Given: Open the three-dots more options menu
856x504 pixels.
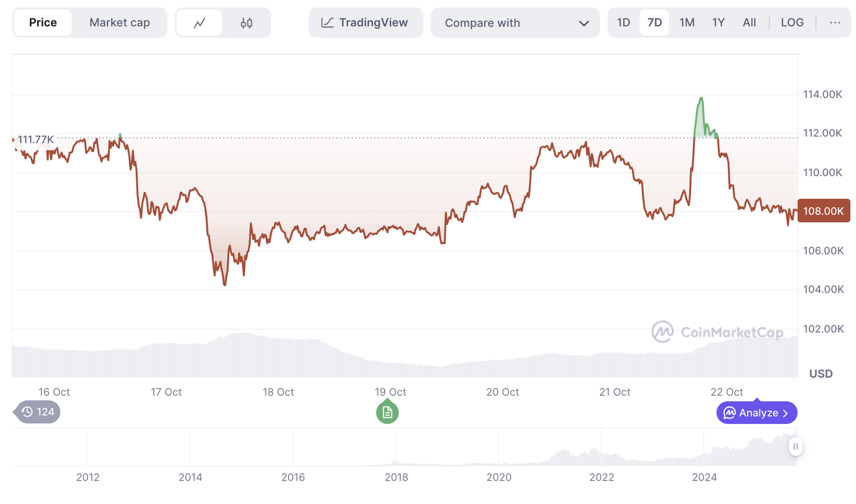Looking at the screenshot, I should [x=835, y=23].
